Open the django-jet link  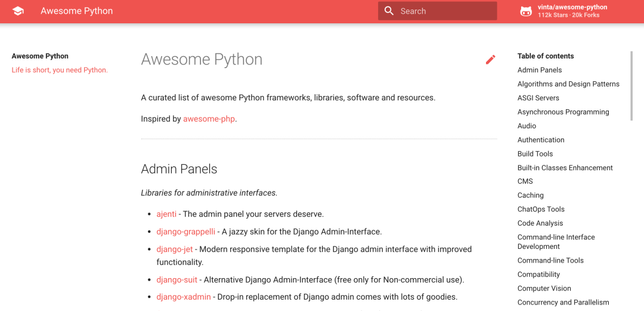[x=174, y=249]
